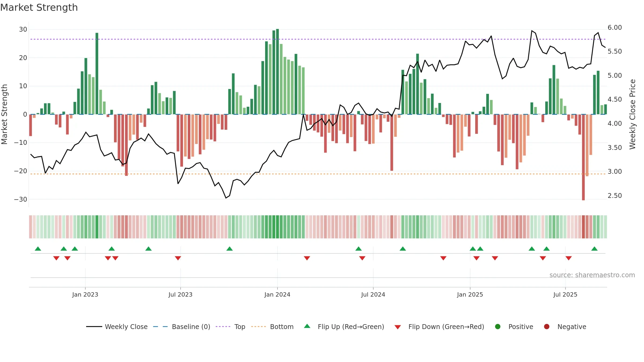Screen dimensions: 644x362
Task: Click the first flip-up triangle marker of 2022
Action: tap(38, 249)
